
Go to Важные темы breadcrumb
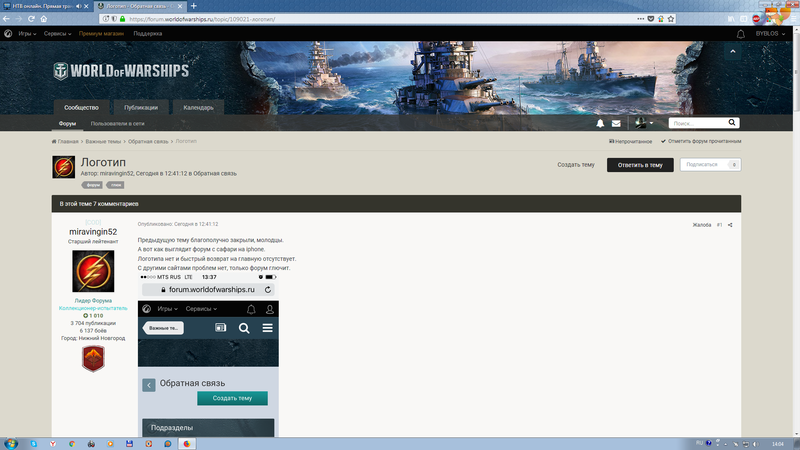[103, 141]
